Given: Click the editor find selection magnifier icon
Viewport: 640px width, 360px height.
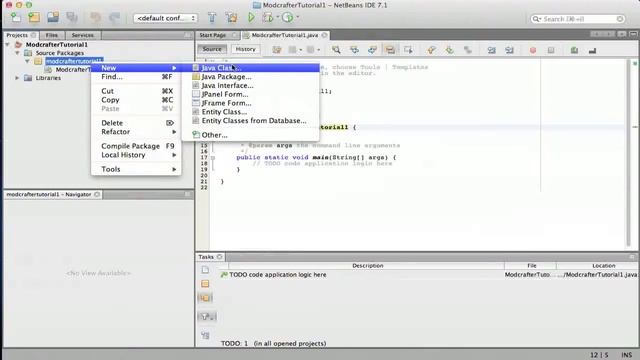Looking at the screenshot, I should click(336, 50).
